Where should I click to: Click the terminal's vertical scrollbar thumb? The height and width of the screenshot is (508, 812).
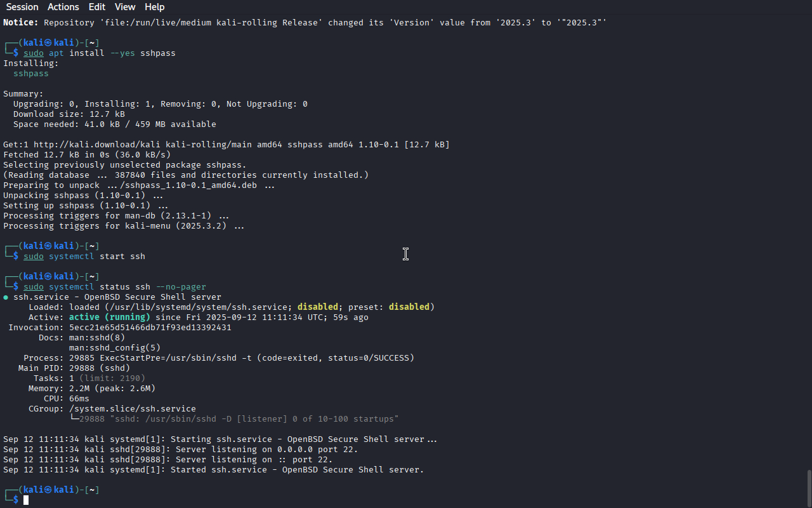pyautogui.click(x=809, y=488)
